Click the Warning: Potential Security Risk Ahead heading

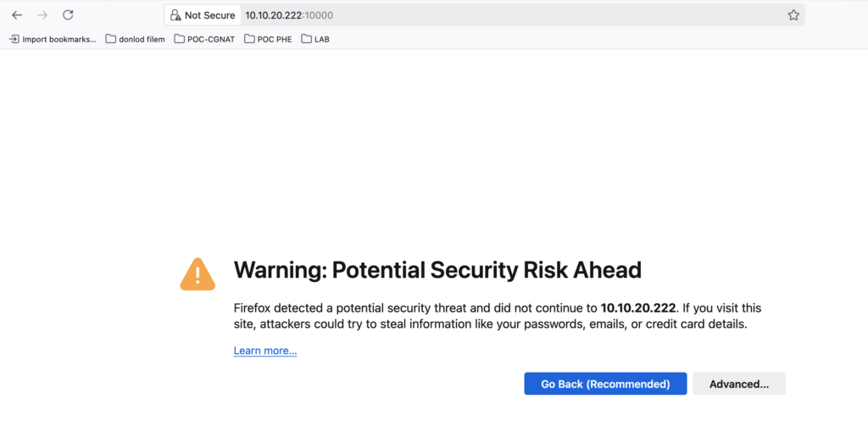(x=437, y=270)
